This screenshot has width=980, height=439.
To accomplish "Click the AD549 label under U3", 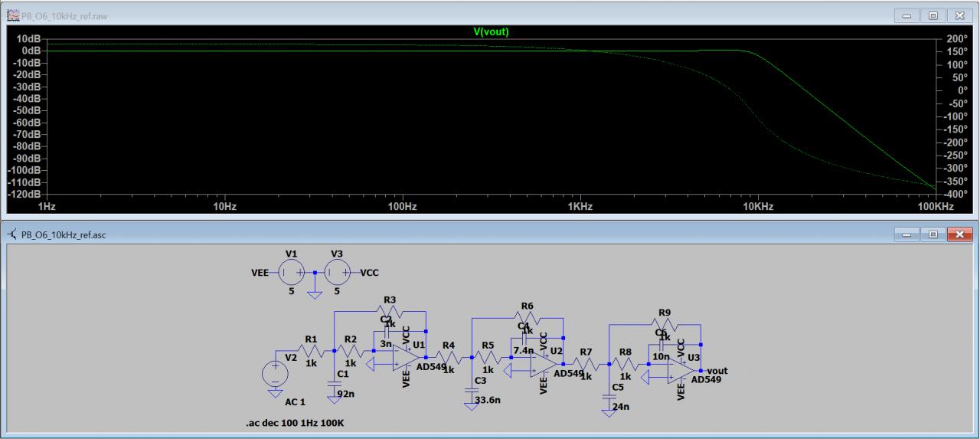I will pos(706,380).
